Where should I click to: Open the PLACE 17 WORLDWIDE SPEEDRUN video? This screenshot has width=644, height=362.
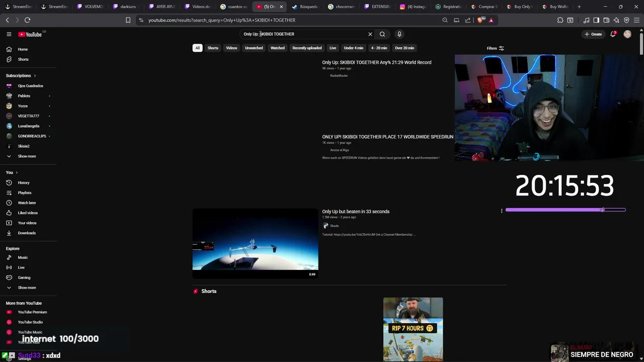[388, 137]
